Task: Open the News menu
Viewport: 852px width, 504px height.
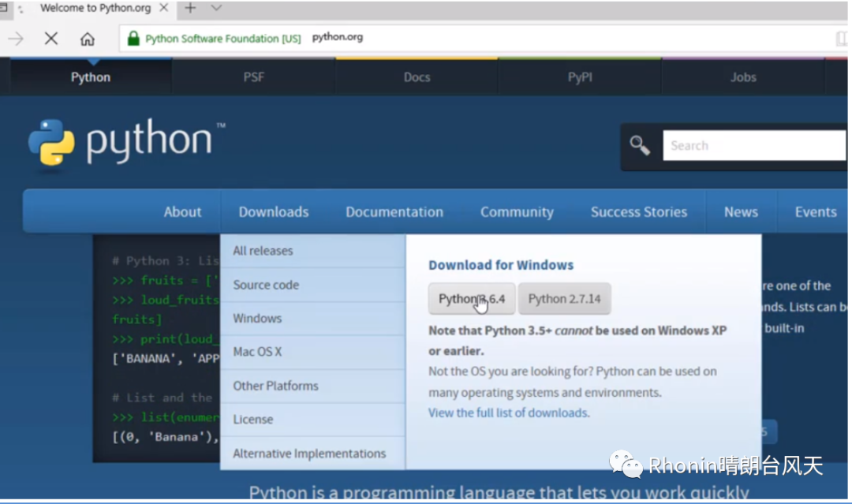Action: pos(741,212)
